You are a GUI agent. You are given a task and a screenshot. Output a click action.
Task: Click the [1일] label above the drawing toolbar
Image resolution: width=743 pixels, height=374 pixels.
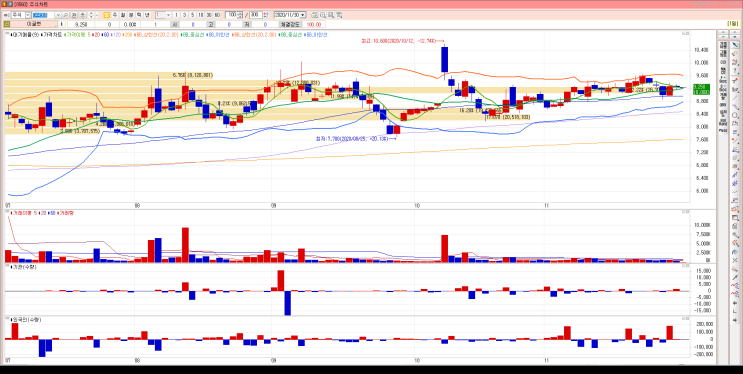point(734,24)
